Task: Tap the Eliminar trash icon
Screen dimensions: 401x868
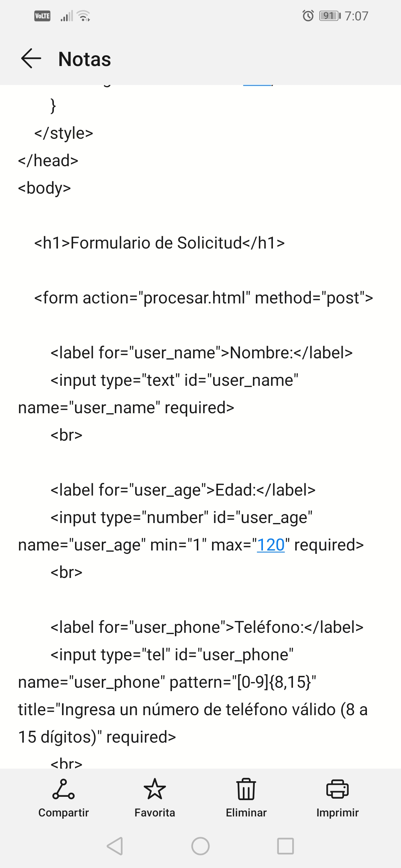Action: pyautogui.click(x=246, y=789)
